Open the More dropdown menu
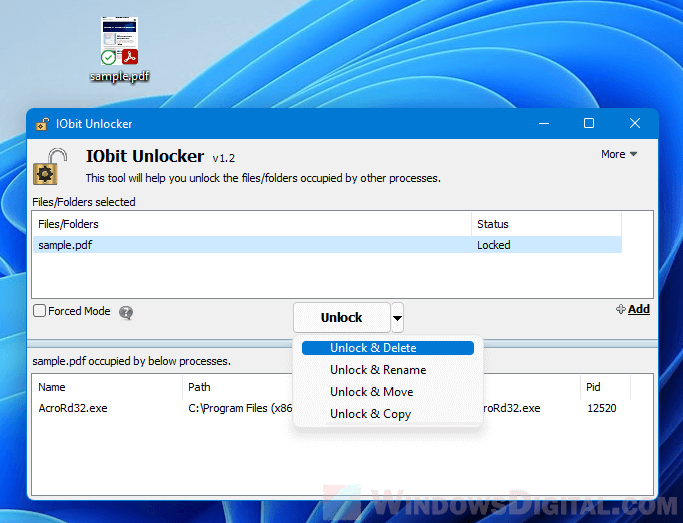Viewport: 683px width, 523px height. pyautogui.click(x=619, y=154)
